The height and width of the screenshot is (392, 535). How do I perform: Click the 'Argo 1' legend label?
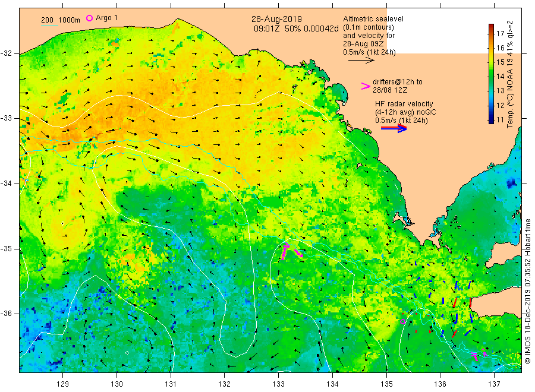pos(106,18)
